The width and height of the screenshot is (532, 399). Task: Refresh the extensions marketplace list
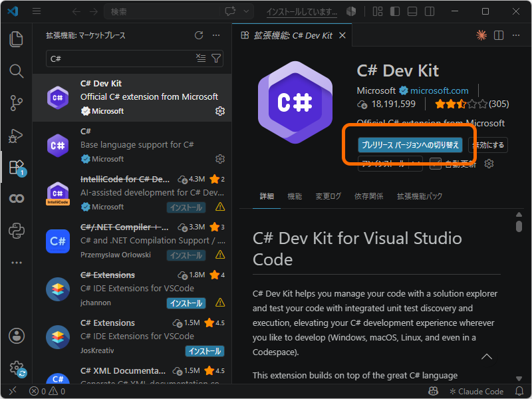(x=199, y=35)
